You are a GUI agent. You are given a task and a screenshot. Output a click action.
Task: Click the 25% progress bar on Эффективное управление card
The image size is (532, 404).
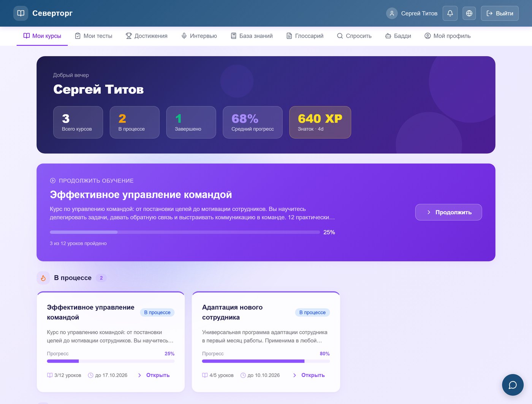pos(111,361)
